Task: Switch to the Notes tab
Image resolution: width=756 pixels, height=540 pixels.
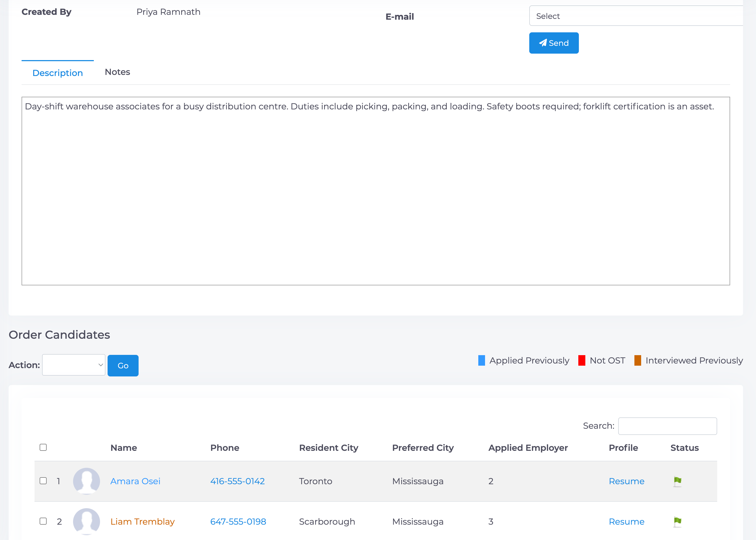Action: click(117, 72)
